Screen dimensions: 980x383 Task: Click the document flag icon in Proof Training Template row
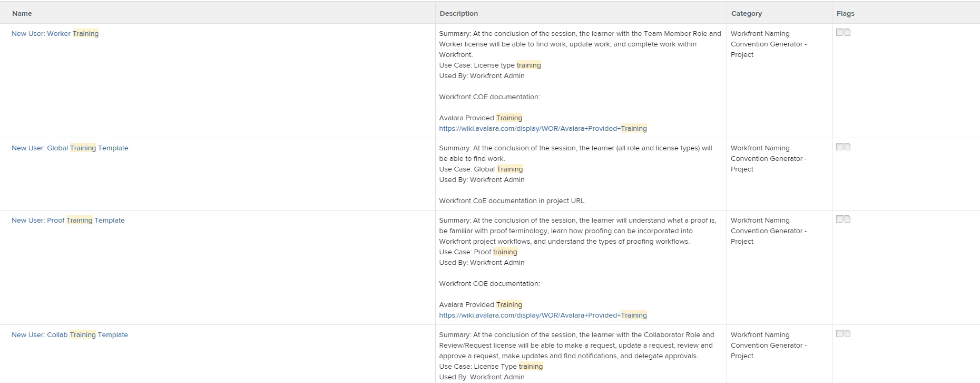[x=847, y=219]
